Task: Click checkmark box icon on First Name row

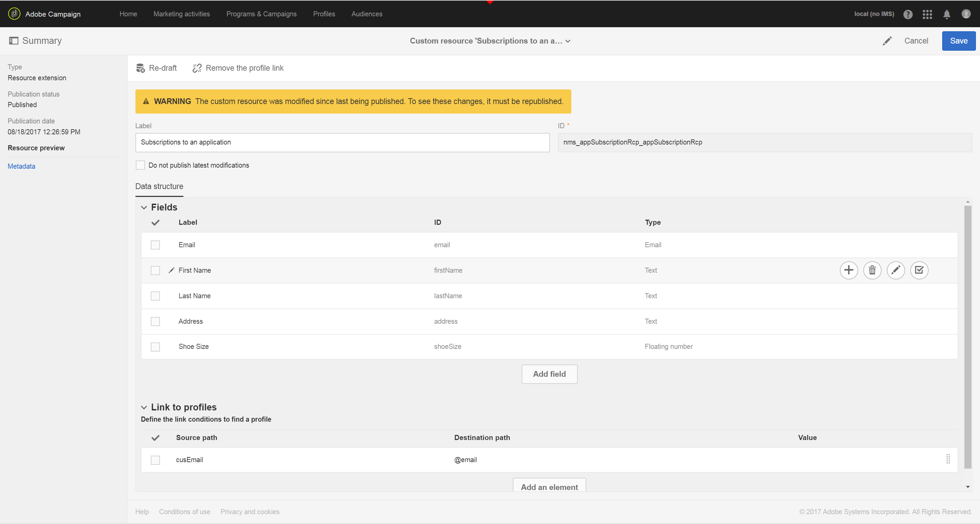Action: [x=919, y=270]
